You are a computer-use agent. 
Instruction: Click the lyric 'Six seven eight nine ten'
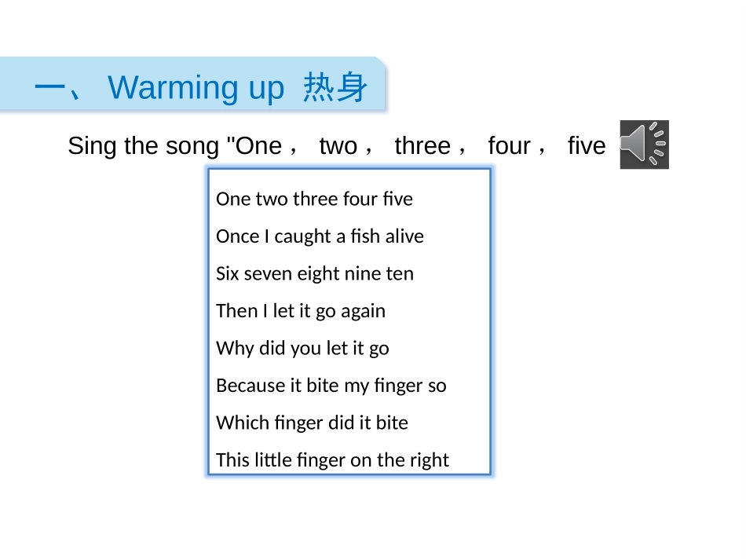[314, 273]
